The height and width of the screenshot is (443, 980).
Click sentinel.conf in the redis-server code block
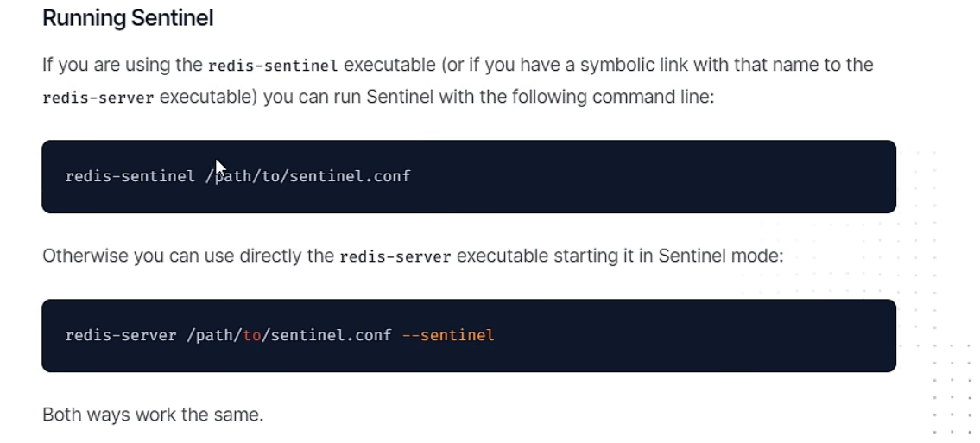tap(332, 336)
